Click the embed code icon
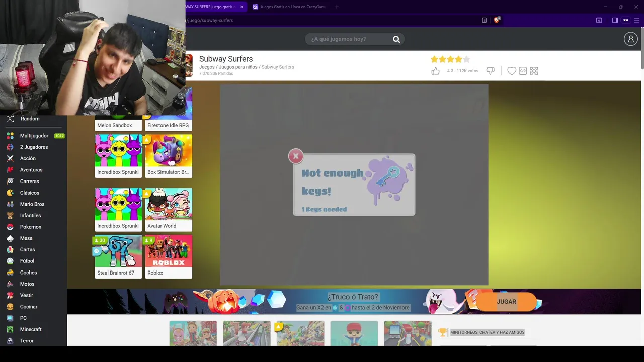The height and width of the screenshot is (362, 644). point(523,71)
